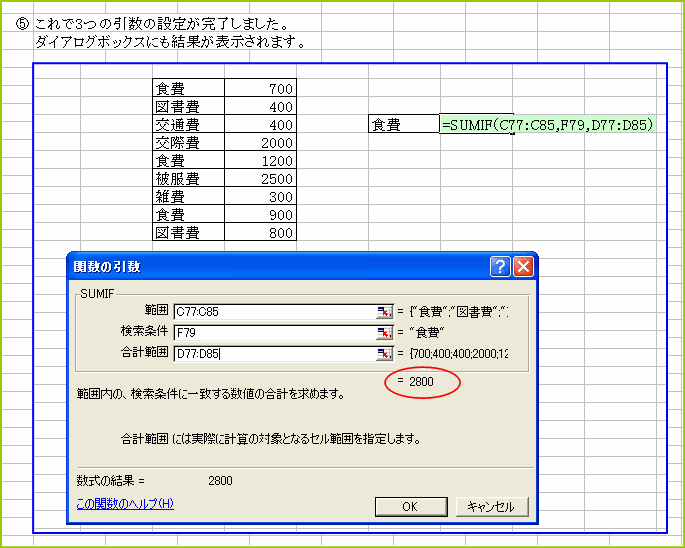Select the 食費 cell left of the formula
The width and height of the screenshot is (685, 548).
[404, 124]
